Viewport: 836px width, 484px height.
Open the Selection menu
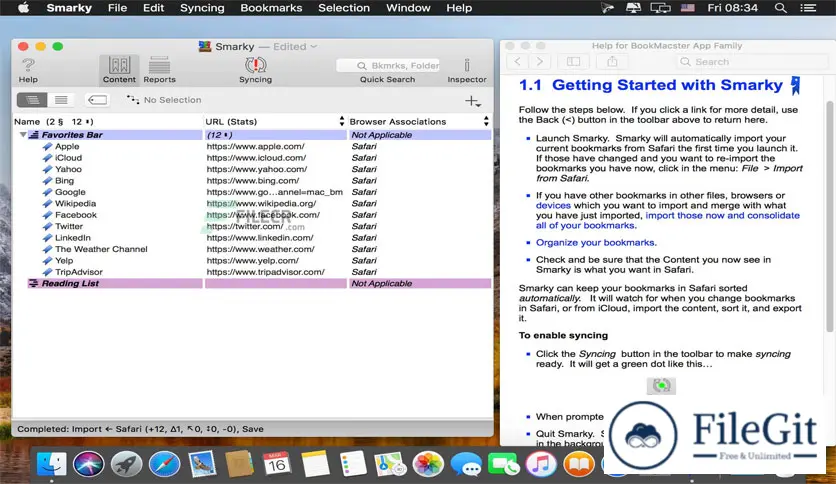[x=344, y=8]
